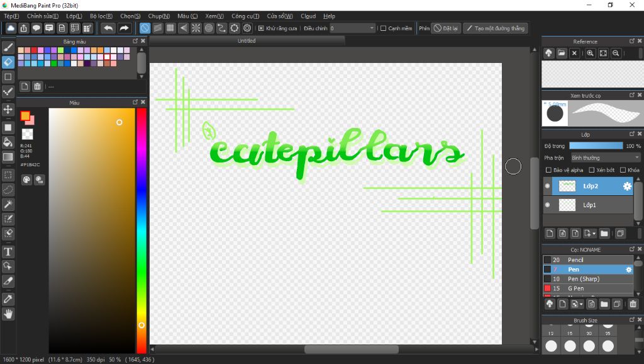Open the Tệp(F) menu

click(x=11, y=16)
